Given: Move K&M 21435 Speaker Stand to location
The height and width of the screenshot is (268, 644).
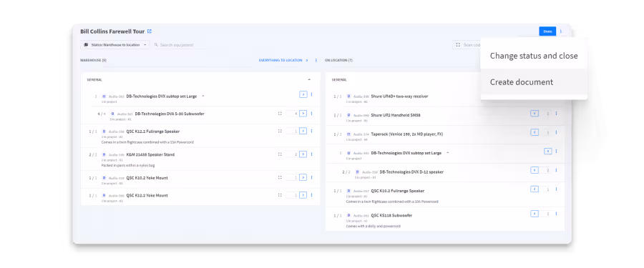Looking at the screenshot, I should pyautogui.click(x=303, y=154).
